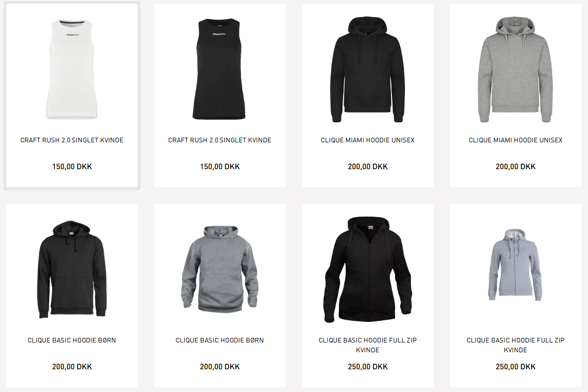Click black Clique Basic Hoodie Børn title
This screenshot has width=588, height=392.
click(72, 340)
